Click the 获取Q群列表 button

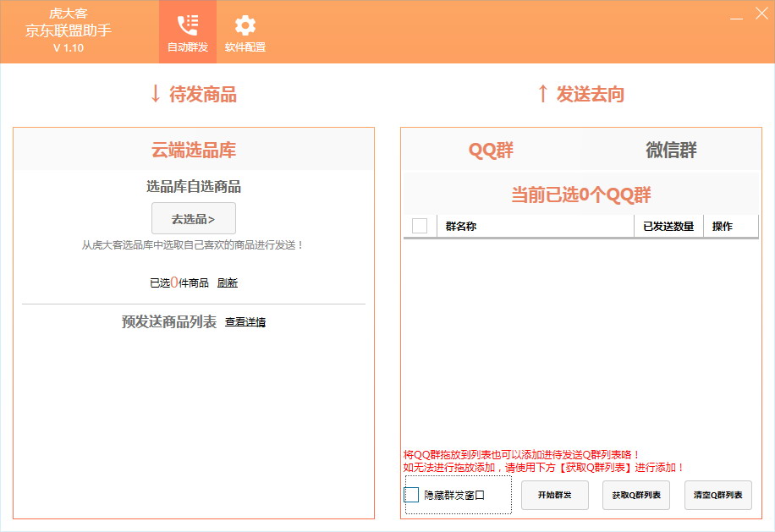coord(636,495)
